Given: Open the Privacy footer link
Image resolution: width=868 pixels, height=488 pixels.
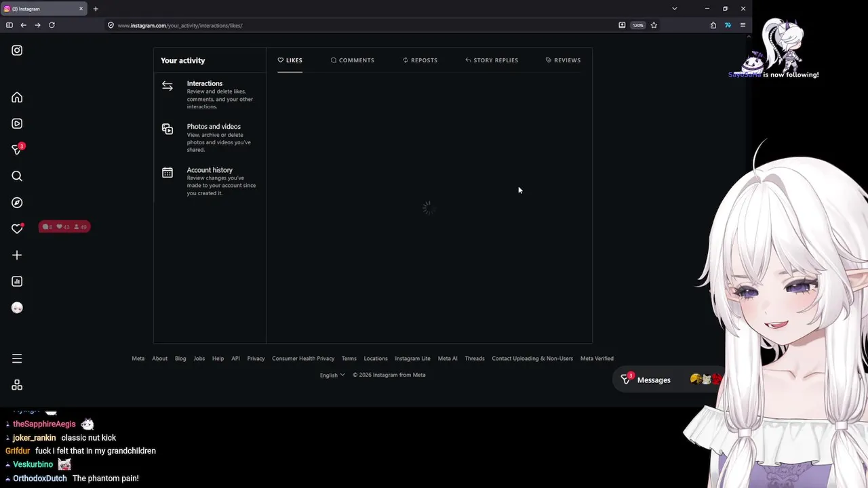Looking at the screenshot, I should point(256,359).
